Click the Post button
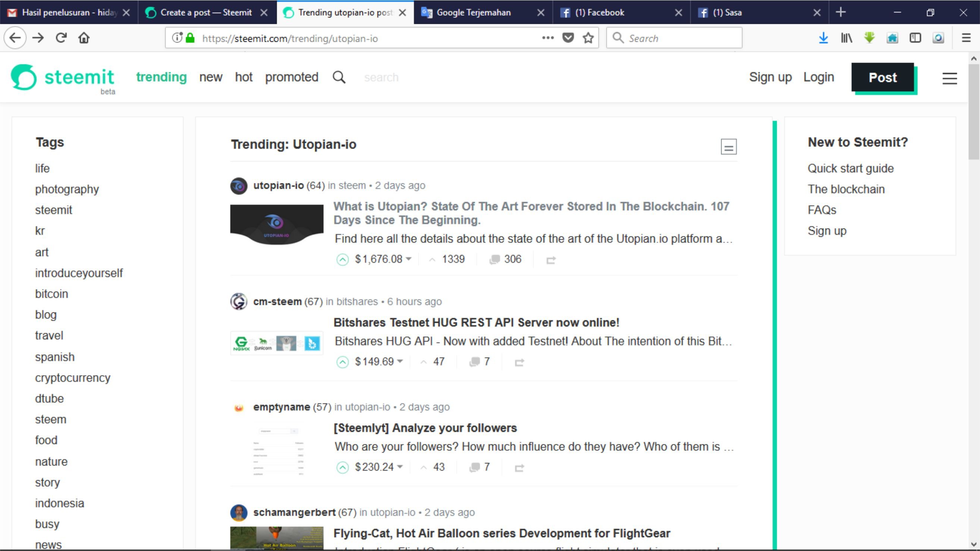 [883, 77]
